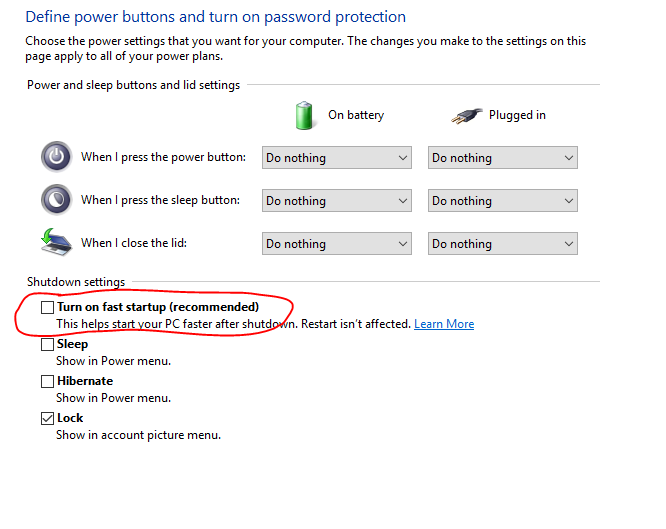
Task: Enable Hibernate in Power menu
Action: 47,381
